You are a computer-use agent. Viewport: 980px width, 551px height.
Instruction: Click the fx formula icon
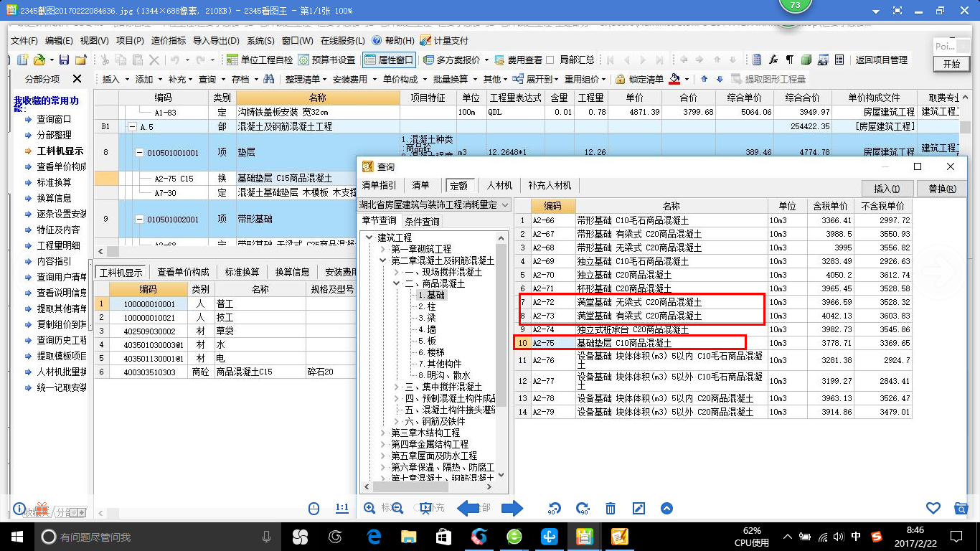click(773, 60)
